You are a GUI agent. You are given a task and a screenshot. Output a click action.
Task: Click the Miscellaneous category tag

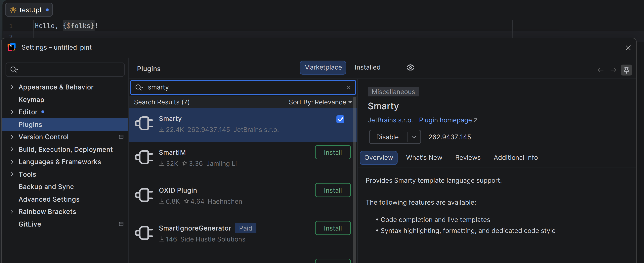click(393, 92)
